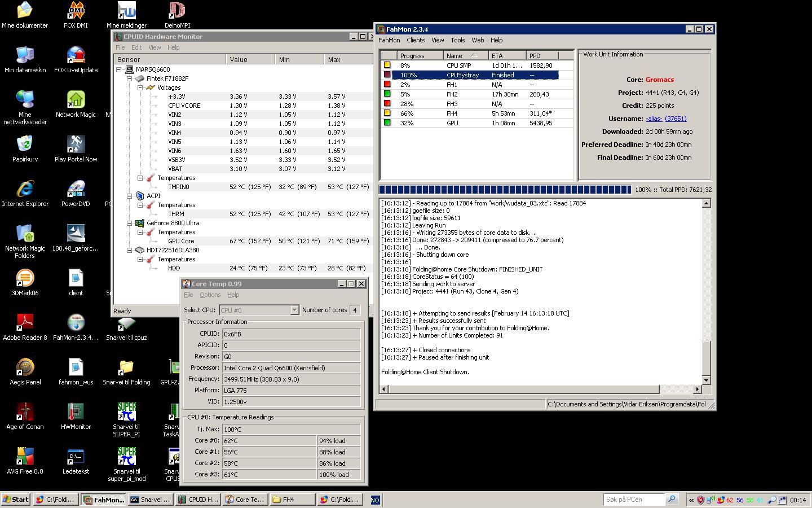Viewport: 812px width, 508px height.
Task: Launch Age of Conan shortcut
Action: [x=25, y=417]
